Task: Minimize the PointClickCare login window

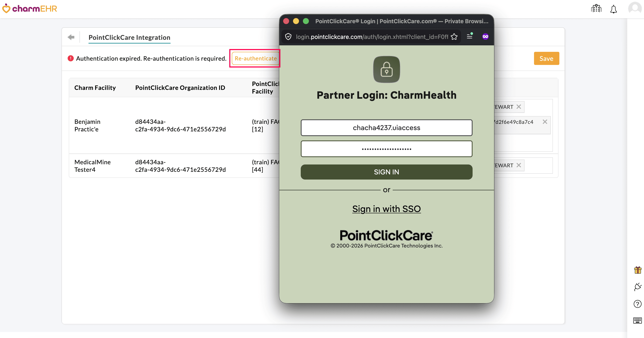Action: (296, 21)
